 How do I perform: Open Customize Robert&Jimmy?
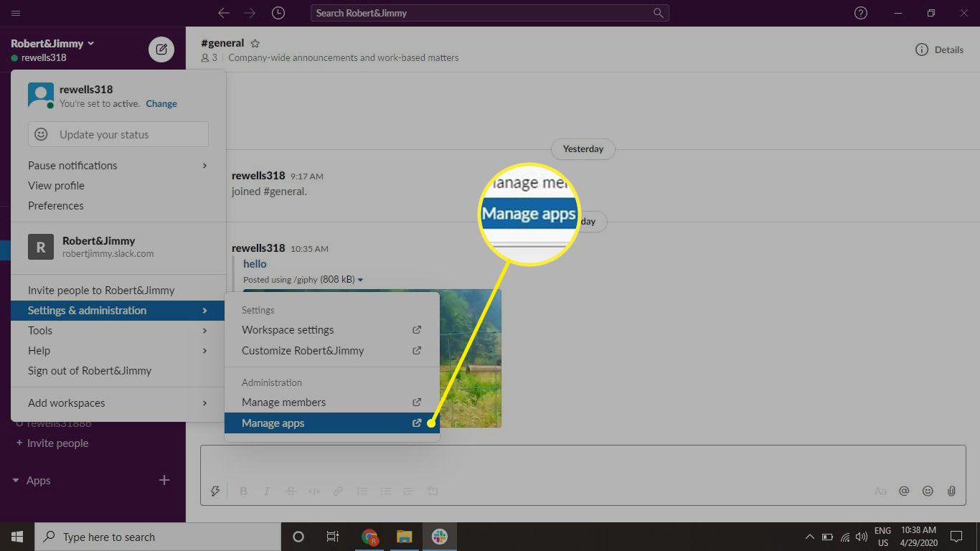point(331,351)
